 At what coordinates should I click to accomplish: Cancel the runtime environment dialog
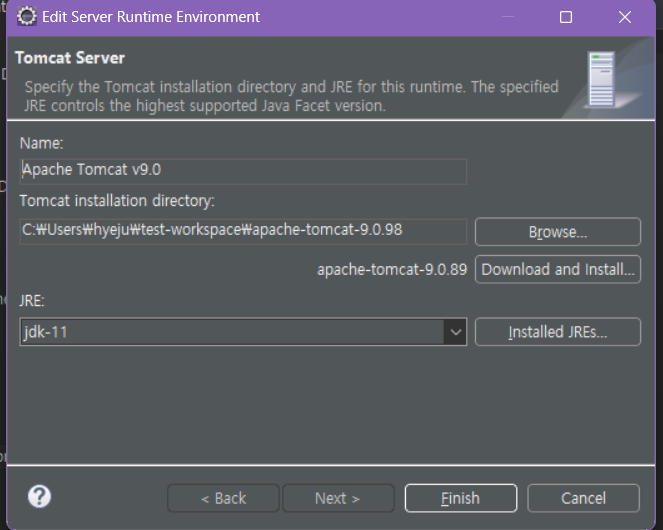583,498
